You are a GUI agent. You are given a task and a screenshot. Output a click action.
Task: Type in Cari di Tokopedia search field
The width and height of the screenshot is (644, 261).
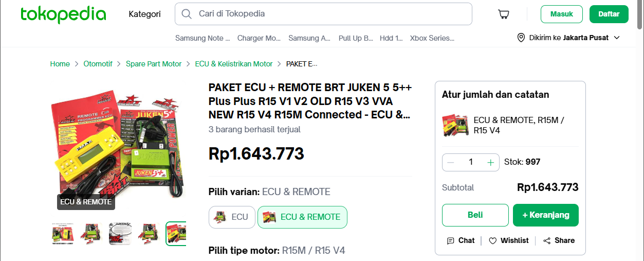pyautogui.click(x=329, y=14)
